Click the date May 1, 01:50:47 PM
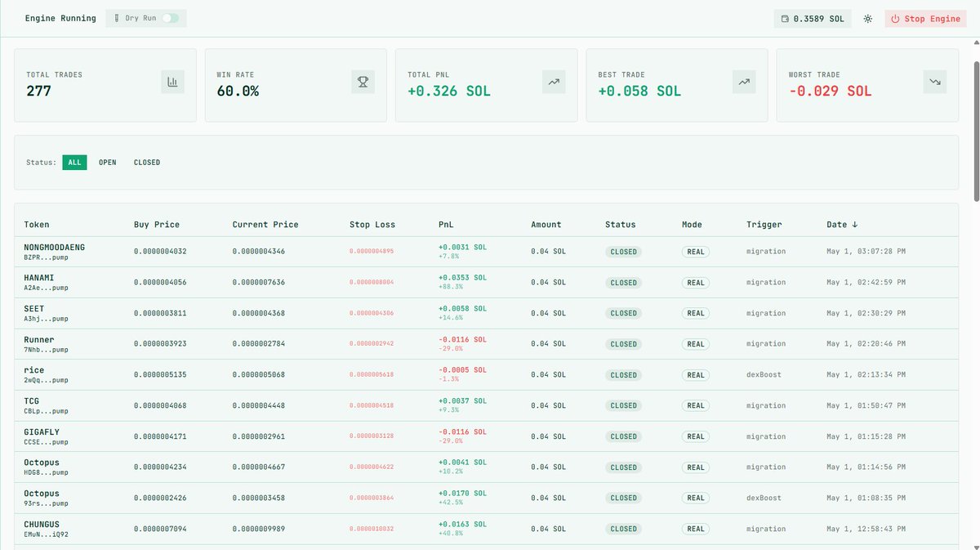Viewport: 980px width, 550px height. pos(866,405)
